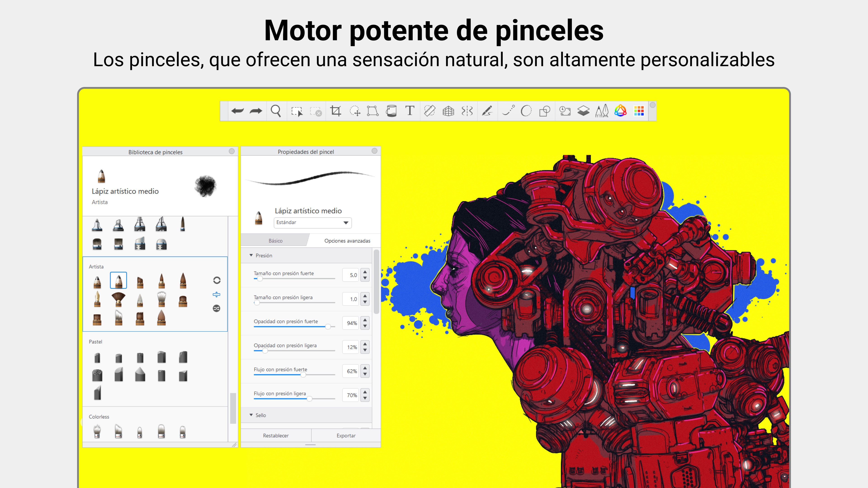Image resolution: width=868 pixels, height=488 pixels.
Task: Open the Color Wheel editor
Action: click(620, 111)
